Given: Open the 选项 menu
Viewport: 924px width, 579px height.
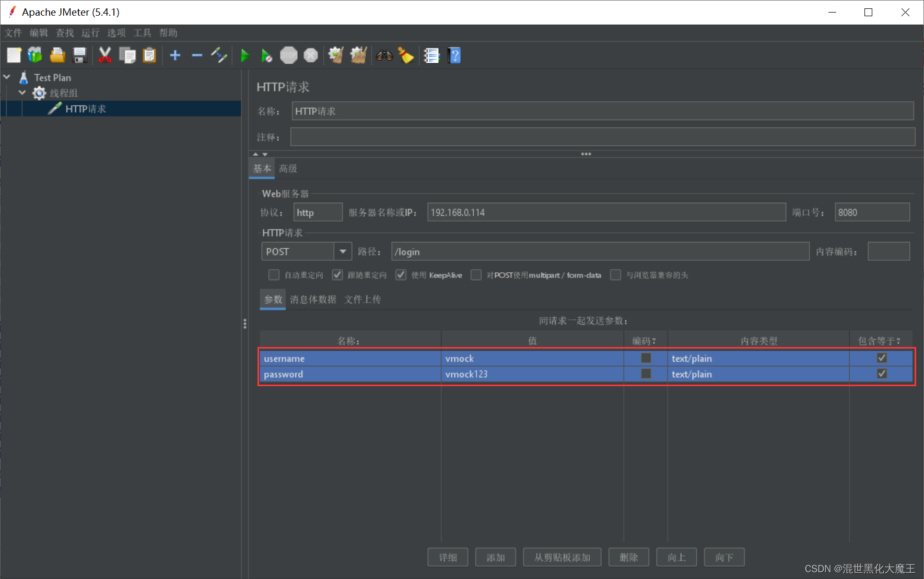Looking at the screenshot, I should click(116, 33).
